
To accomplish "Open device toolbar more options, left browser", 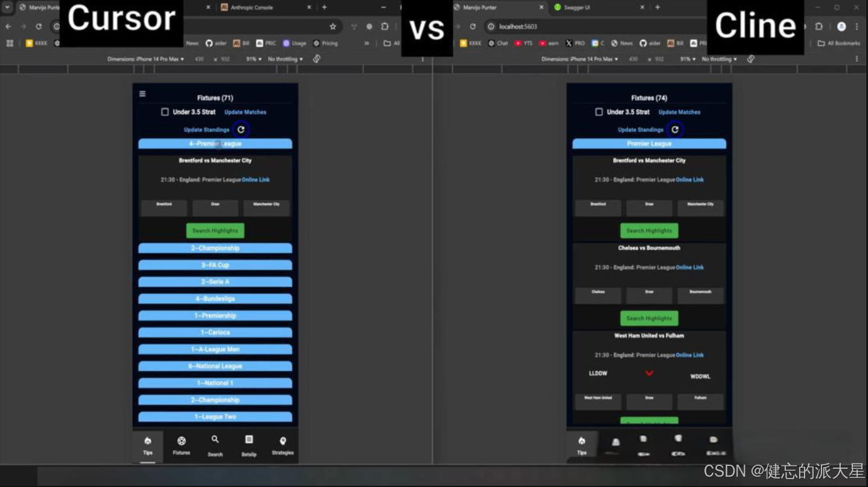I will point(423,59).
